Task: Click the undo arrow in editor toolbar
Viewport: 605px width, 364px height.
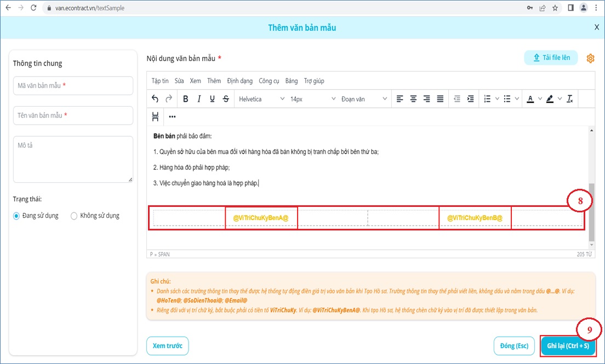Action: click(155, 99)
